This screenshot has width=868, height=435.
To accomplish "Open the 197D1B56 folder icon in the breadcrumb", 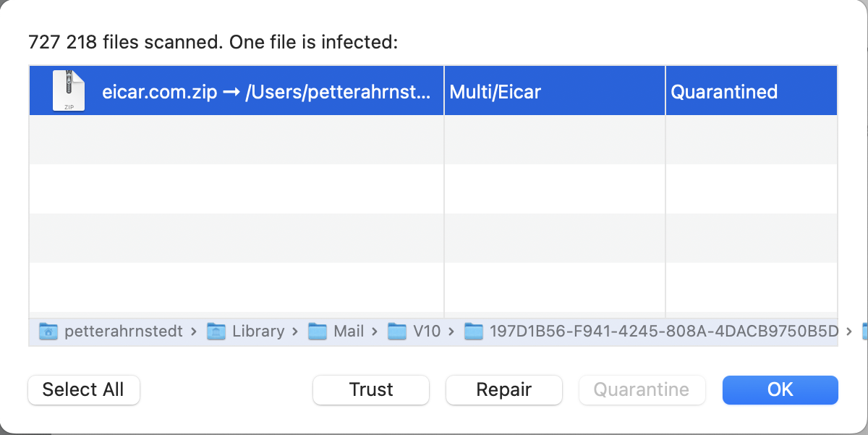I will click(474, 331).
